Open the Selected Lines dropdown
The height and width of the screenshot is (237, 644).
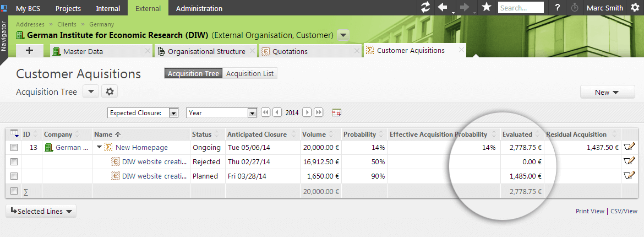[x=41, y=211]
